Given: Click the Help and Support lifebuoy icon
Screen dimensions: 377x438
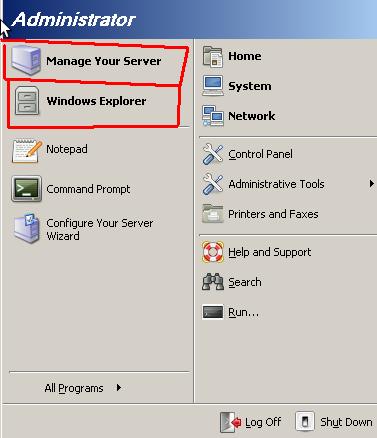Looking at the screenshot, I should tap(213, 252).
